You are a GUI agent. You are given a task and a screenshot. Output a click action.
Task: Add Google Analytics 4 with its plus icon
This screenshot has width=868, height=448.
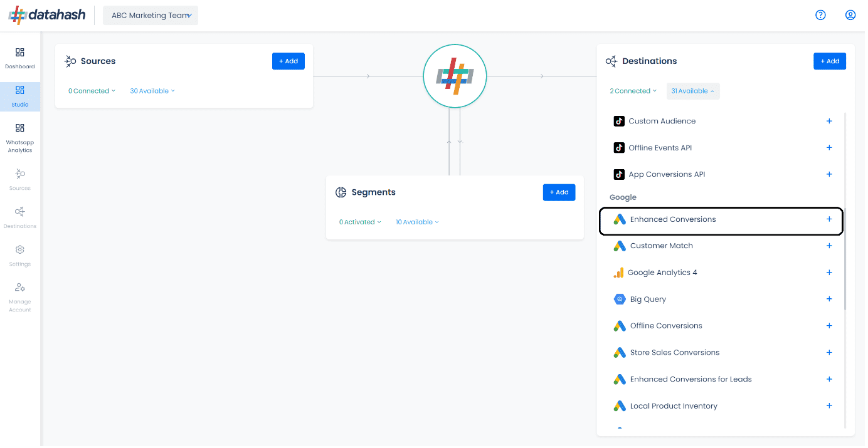coord(829,273)
